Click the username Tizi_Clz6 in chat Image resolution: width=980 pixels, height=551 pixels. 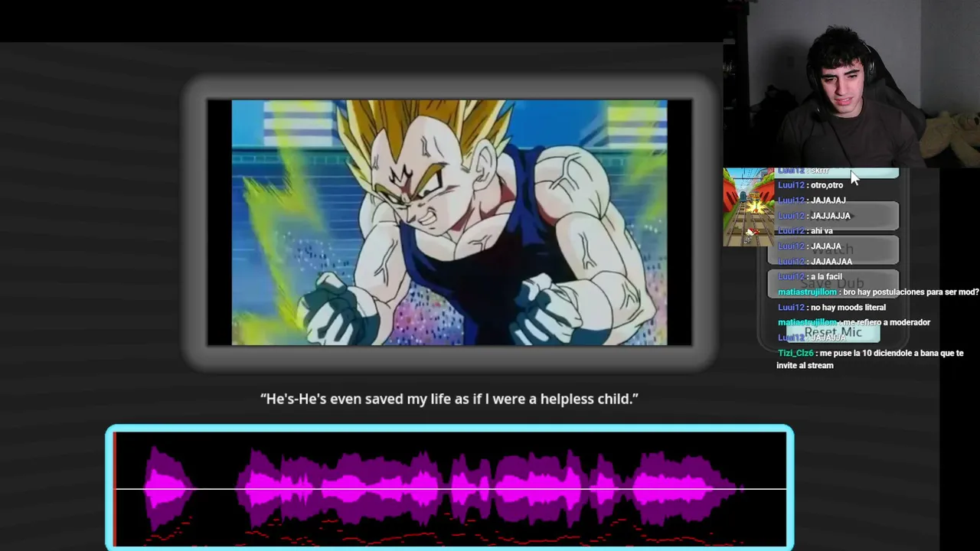(795, 354)
